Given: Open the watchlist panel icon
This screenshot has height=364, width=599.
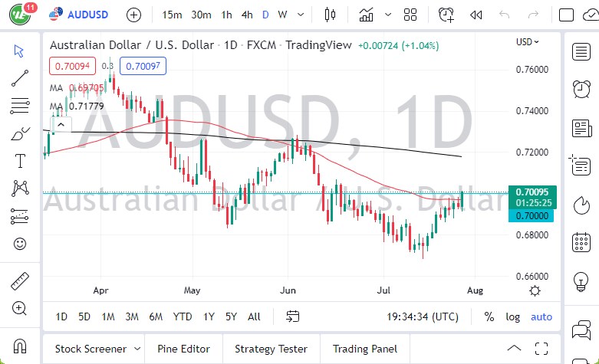Looking at the screenshot, I should [581, 51].
